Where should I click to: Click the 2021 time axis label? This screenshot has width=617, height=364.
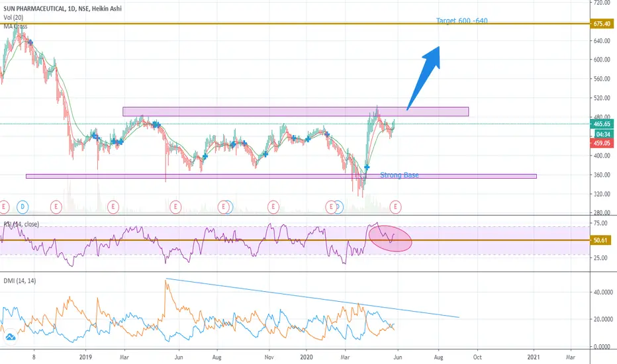click(534, 357)
